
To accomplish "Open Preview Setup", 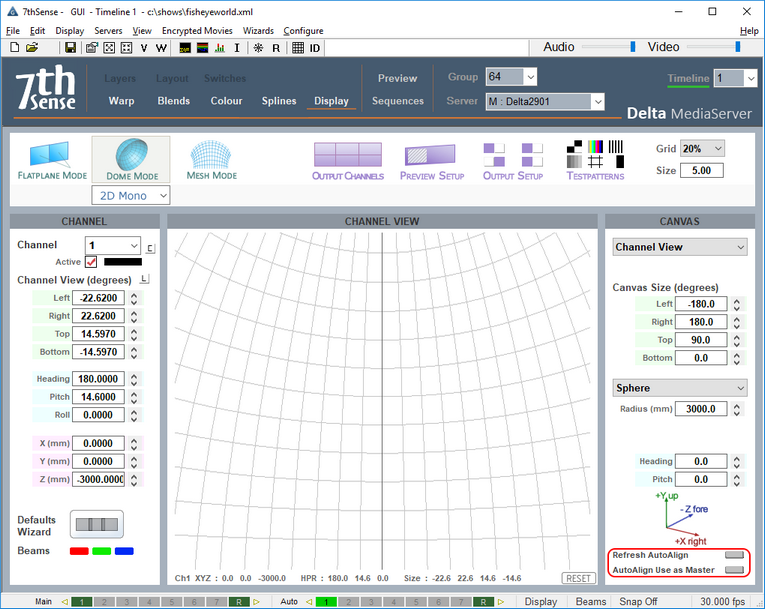I will click(432, 162).
